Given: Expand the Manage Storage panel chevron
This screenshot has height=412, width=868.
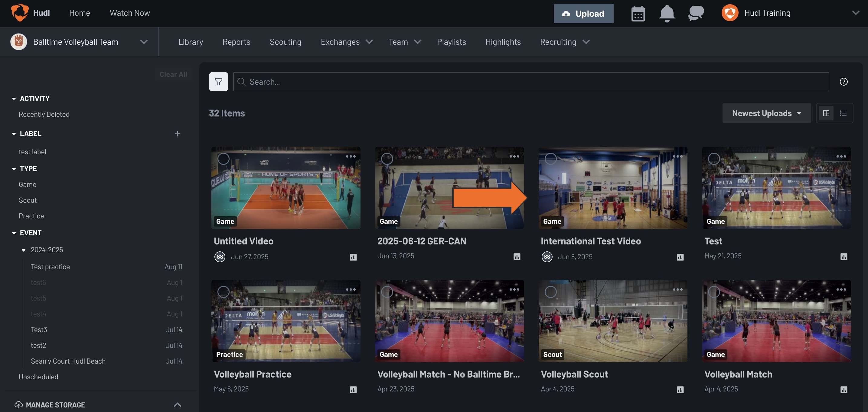Looking at the screenshot, I should point(177,404).
